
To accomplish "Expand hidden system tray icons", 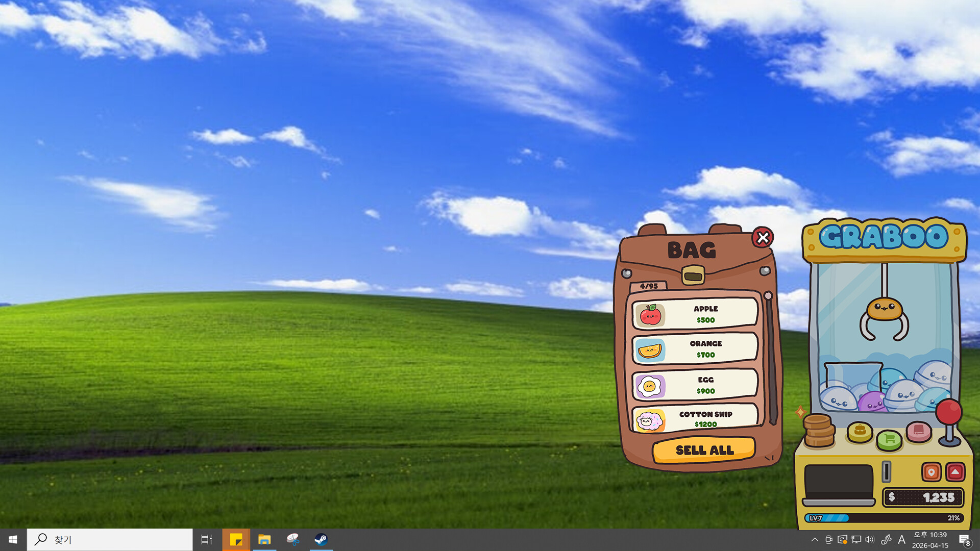I will tap(815, 540).
